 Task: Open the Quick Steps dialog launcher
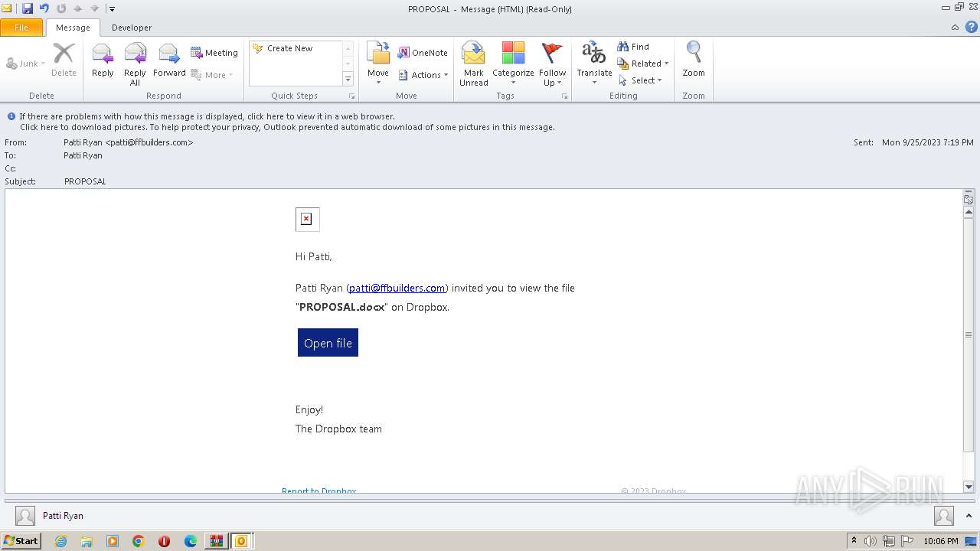point(352,96)
